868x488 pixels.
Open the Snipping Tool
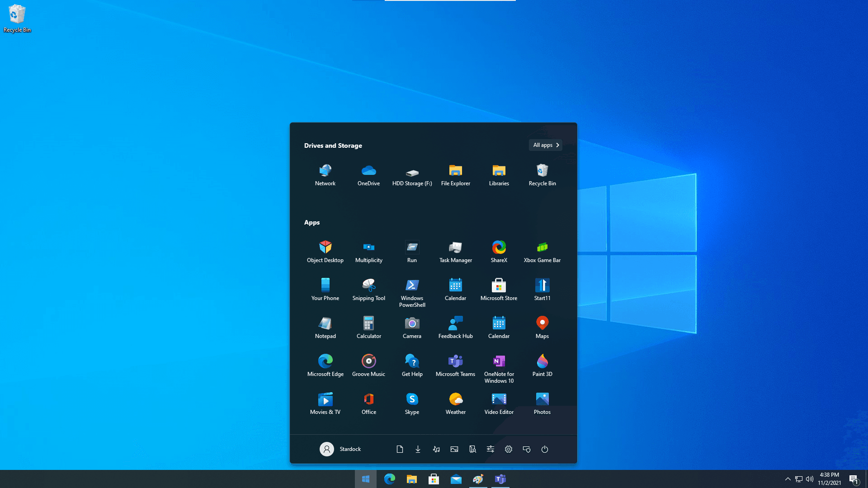368,289
